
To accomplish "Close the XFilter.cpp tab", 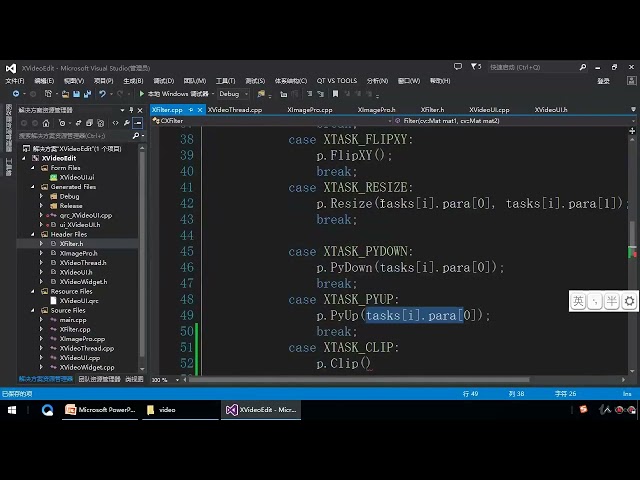I will pyautogui.click(x=200, y=110).
